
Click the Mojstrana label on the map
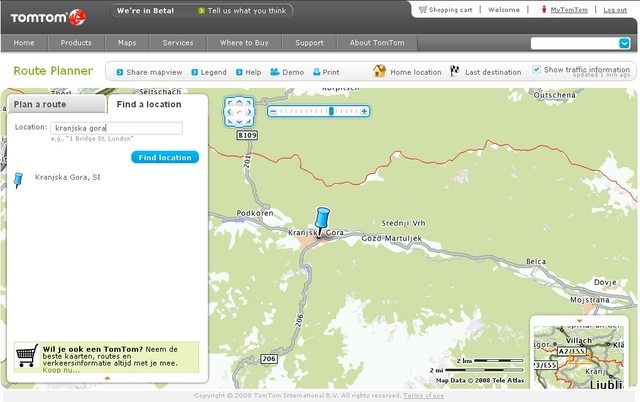590,300
